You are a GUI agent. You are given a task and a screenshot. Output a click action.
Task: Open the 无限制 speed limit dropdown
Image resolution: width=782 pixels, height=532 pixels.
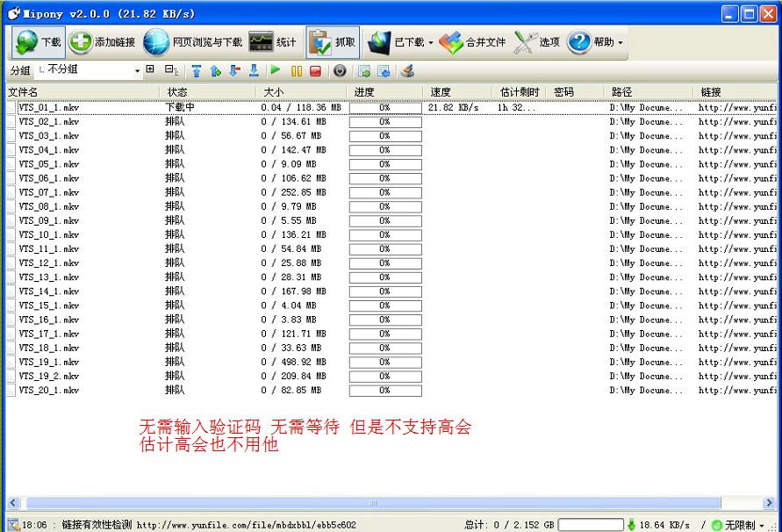pos(761,525)
